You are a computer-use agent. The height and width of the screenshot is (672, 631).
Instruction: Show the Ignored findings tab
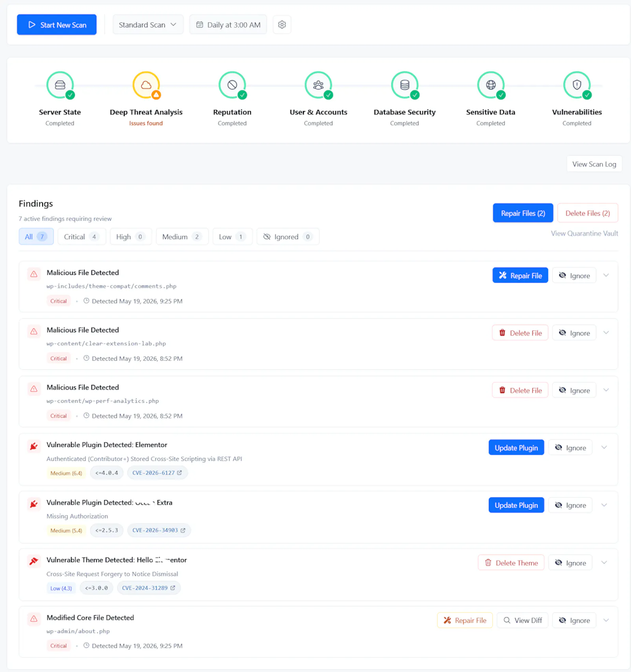(288, 237)
